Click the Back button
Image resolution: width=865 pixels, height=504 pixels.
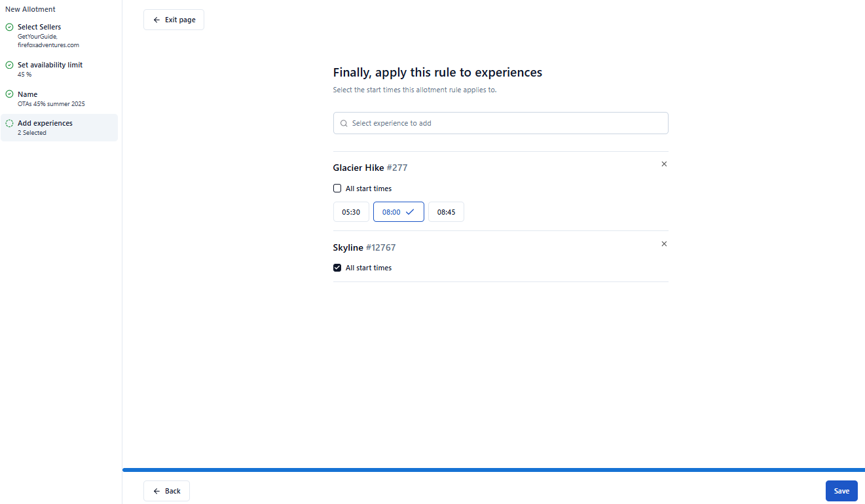(166, 491)
